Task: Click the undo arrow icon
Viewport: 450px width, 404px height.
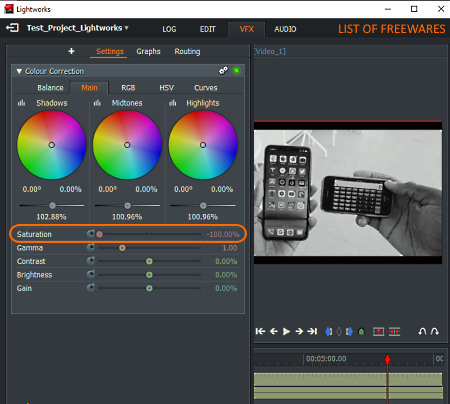Action: click(422, 332)
